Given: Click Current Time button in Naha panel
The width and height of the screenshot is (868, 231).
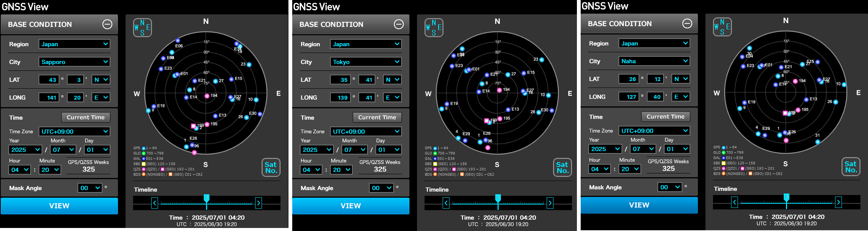Looking at the screenshot, I should [x=666, y=117].
